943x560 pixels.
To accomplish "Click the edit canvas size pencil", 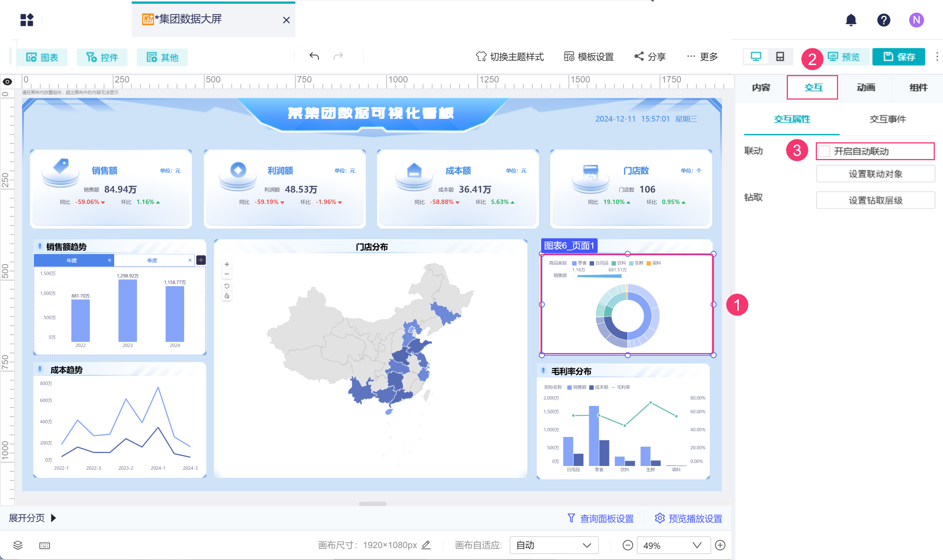I will tap(426, 544).
